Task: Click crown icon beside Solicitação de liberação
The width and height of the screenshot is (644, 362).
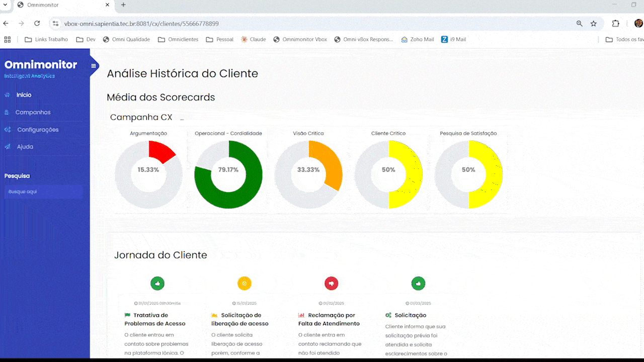Action: pyautogui.click(x=214, y=315)
